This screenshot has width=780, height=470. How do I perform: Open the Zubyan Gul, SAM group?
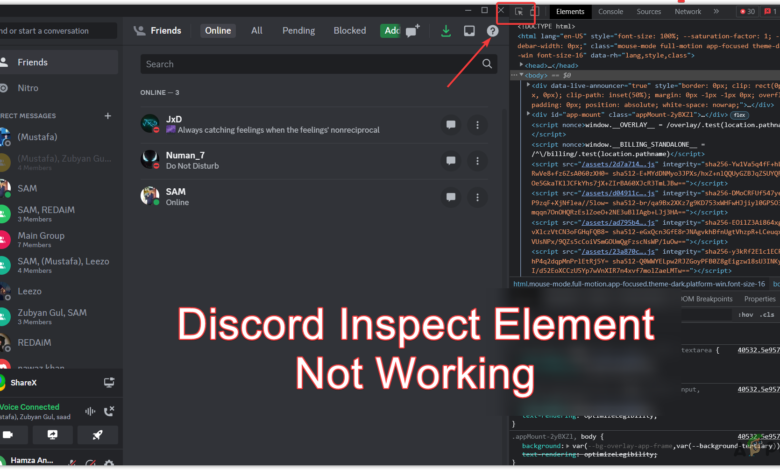click(x=59, y=317)
